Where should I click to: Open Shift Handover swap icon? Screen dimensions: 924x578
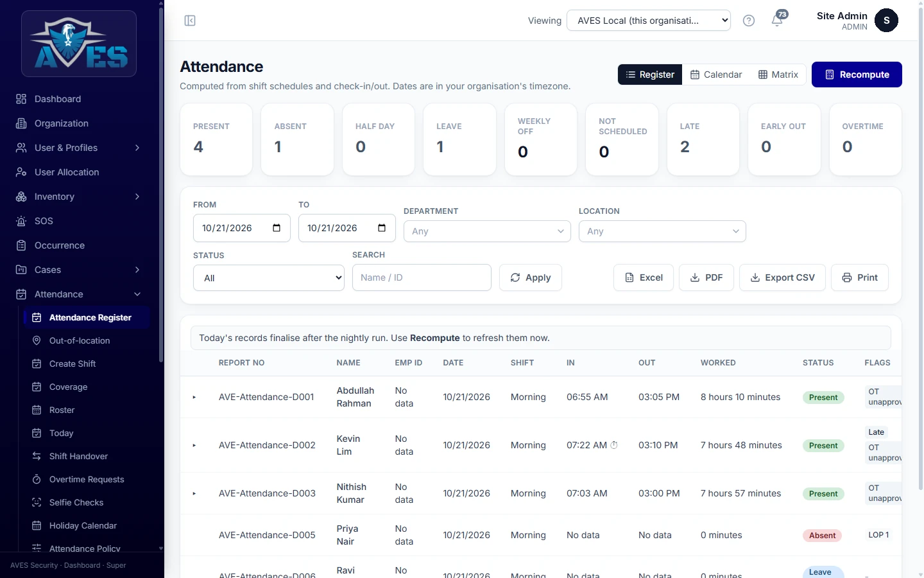click(37, 456)
